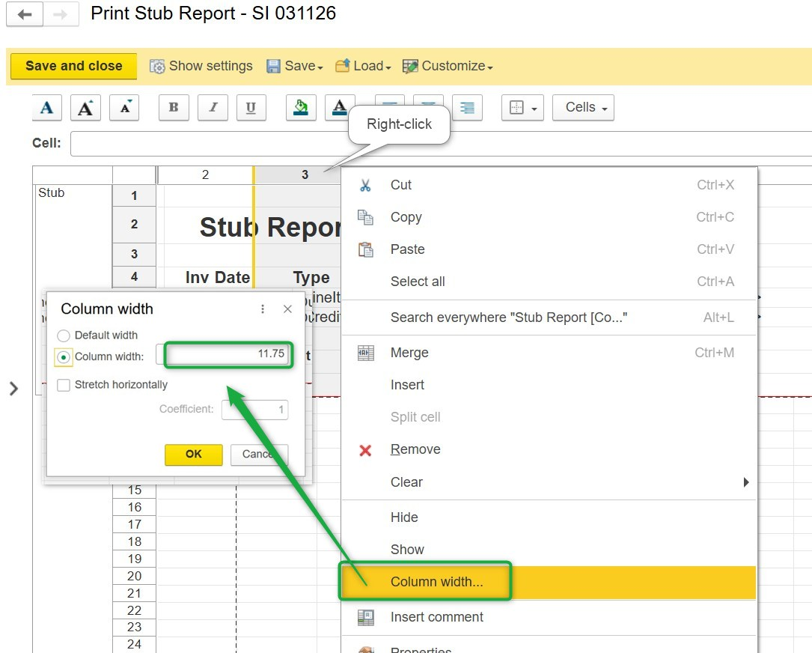Click the back navigation arrow
The width and height of the screenshot is (812, 653).
pos(25,14)
